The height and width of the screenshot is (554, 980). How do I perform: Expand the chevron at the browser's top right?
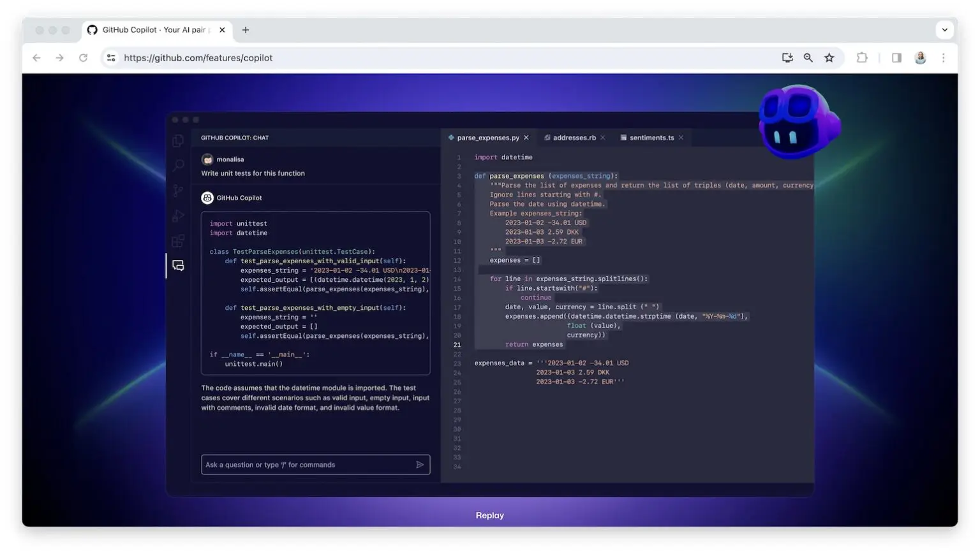[944, 30]
